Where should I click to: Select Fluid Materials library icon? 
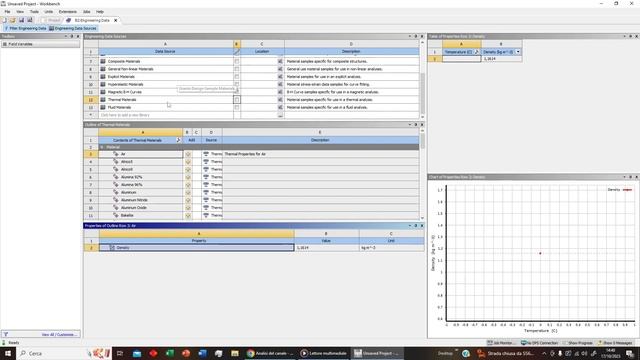tap(103, 107)
